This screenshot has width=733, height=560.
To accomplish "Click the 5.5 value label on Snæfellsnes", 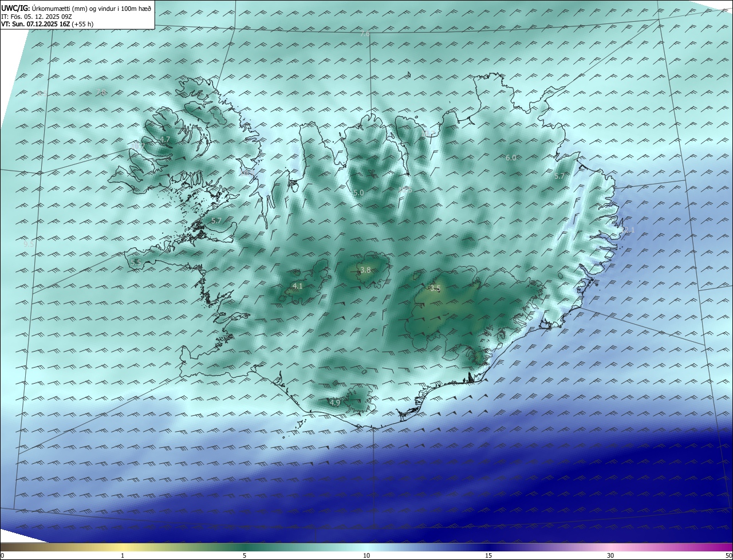I will tap(136, 262).
